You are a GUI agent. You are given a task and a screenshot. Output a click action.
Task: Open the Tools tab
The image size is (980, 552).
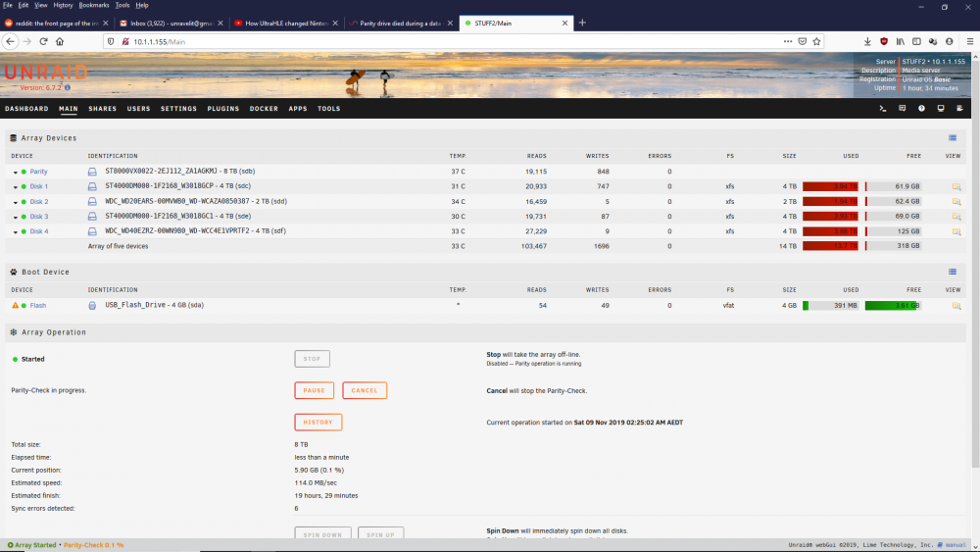(328, 109)
